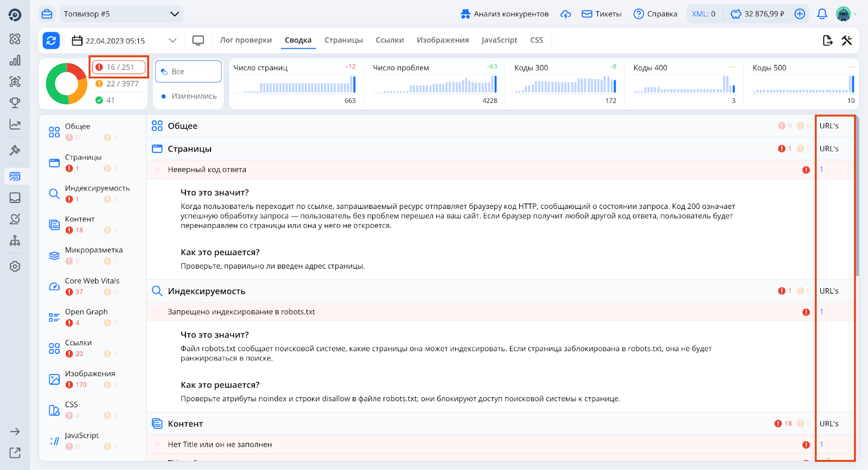The height and width of the screenshot is (470, 868).
Task: Click the export report icon
Action: (827, 40)
